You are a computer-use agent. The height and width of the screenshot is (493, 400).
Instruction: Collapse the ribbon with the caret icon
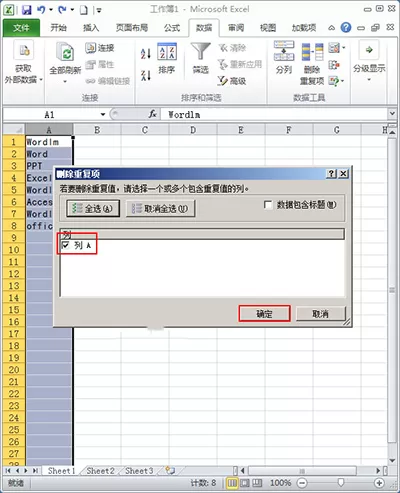point(331,28)
